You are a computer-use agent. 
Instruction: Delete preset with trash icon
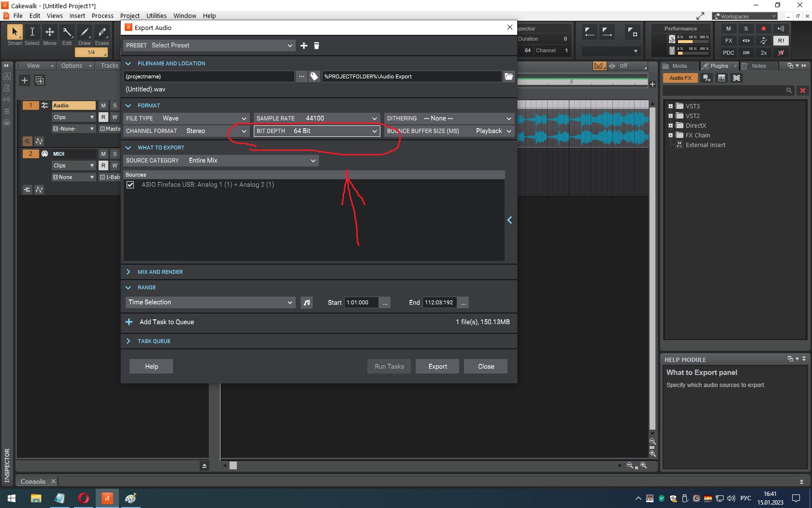pyautogui.click(x=317, y=45)
